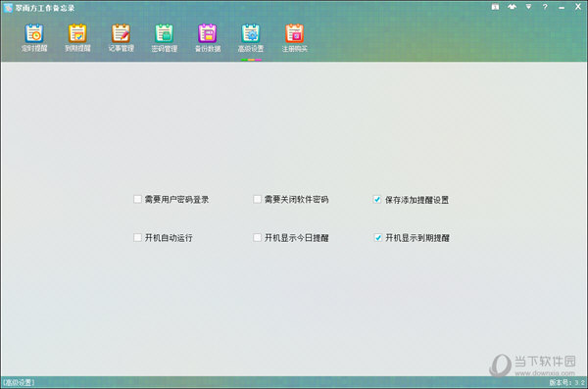Minimize the memo application window

[x=562, y=8]
